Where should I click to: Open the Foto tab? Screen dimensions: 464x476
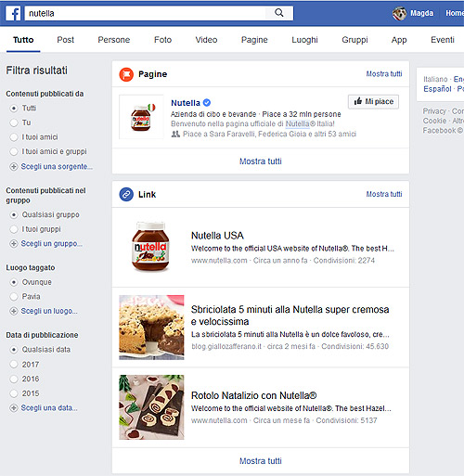tap(162, 40)
